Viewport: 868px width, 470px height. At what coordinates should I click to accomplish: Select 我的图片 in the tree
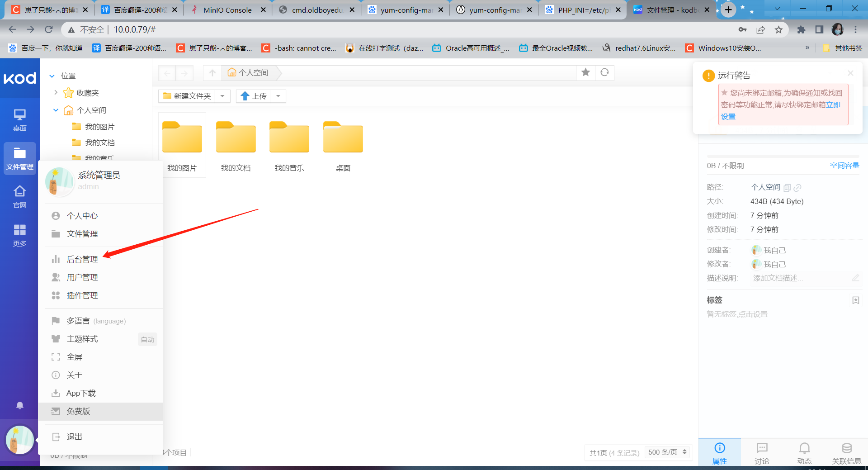pos(99,127)
